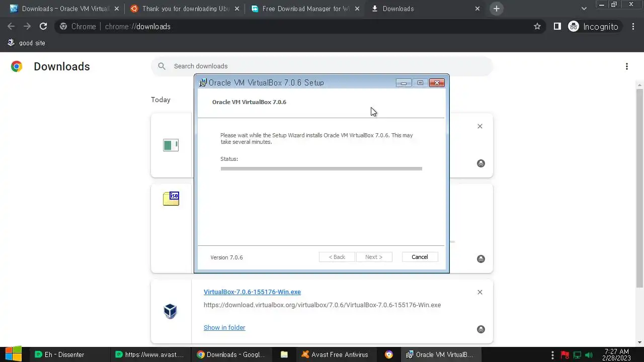Image resolution: width=644 pixels, height=362 pixels.
Task: Close the Free Download Manager tab
Action: tap(357, 9)
